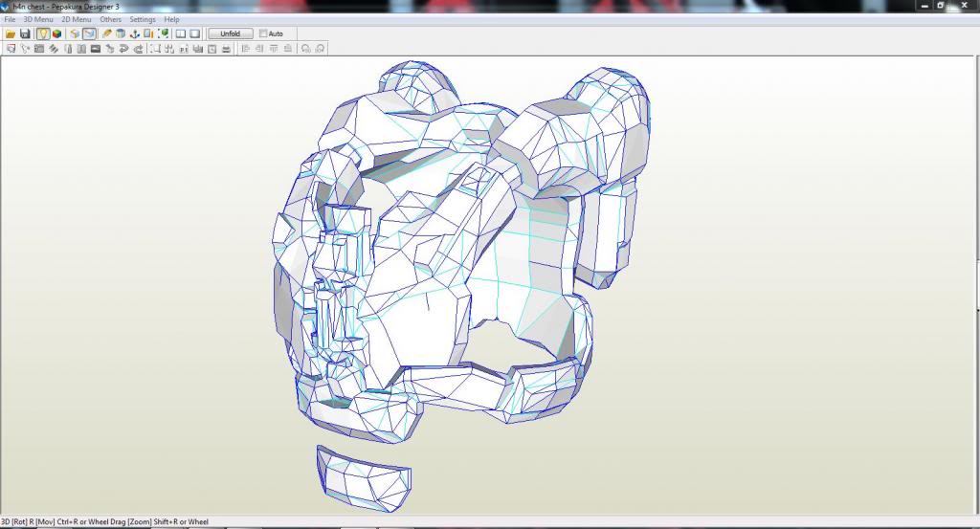Image resolution: width=980 pixels, height=529 pixels.
Task: Click the text input icon in toolbar
Action: click(184, 49)
